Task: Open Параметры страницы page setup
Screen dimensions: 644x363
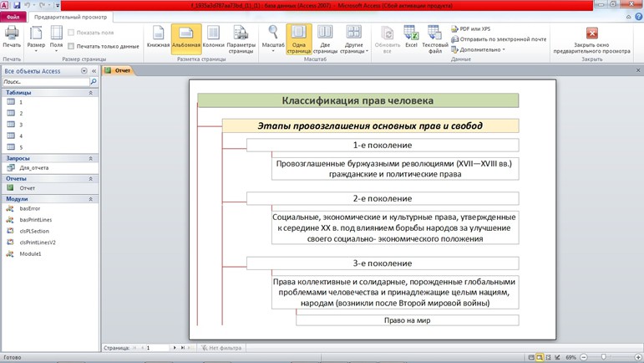Action: click(241, 39)
